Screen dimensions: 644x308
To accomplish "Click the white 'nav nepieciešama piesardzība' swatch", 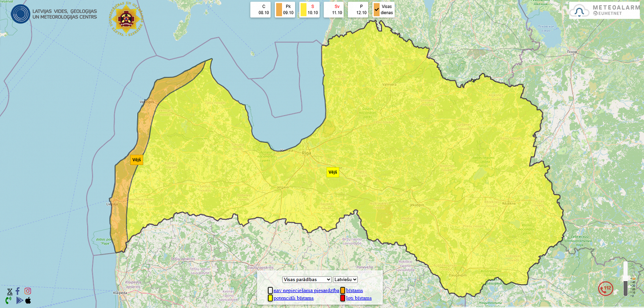I will coord(271,291).
